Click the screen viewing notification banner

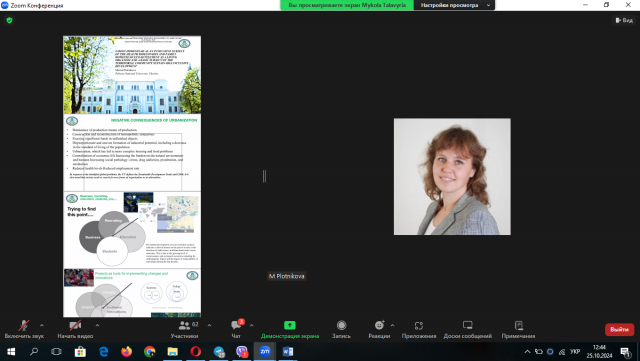(347, 5)
